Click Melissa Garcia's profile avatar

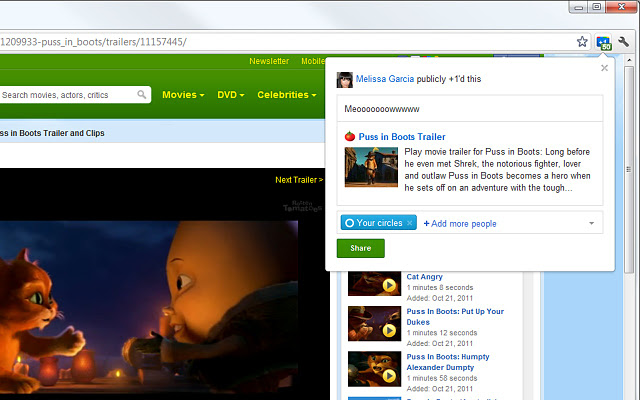344,79
